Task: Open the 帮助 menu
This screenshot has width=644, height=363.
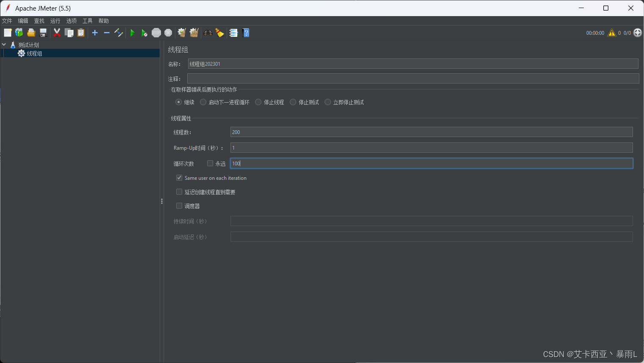Action: click(103, 21)
